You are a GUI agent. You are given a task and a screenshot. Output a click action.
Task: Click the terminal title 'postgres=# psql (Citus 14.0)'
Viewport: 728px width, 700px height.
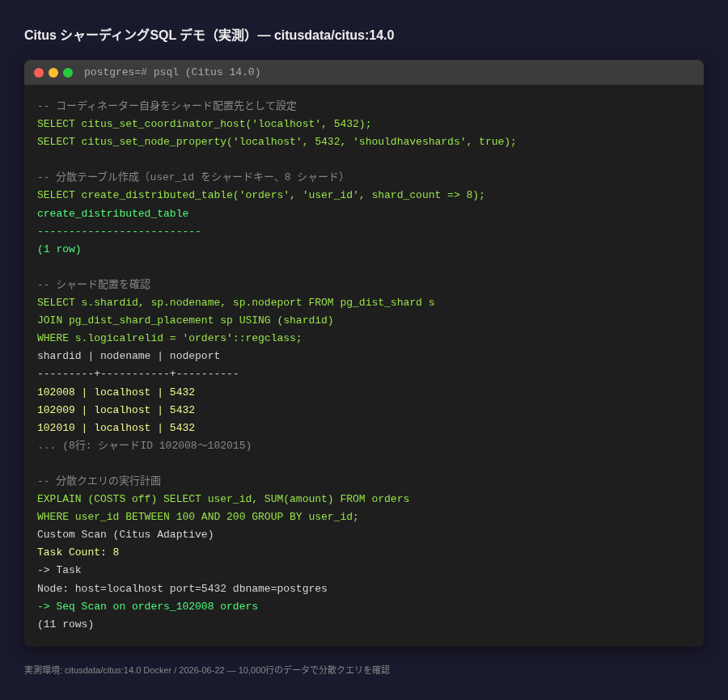click(x=172, y=73)
